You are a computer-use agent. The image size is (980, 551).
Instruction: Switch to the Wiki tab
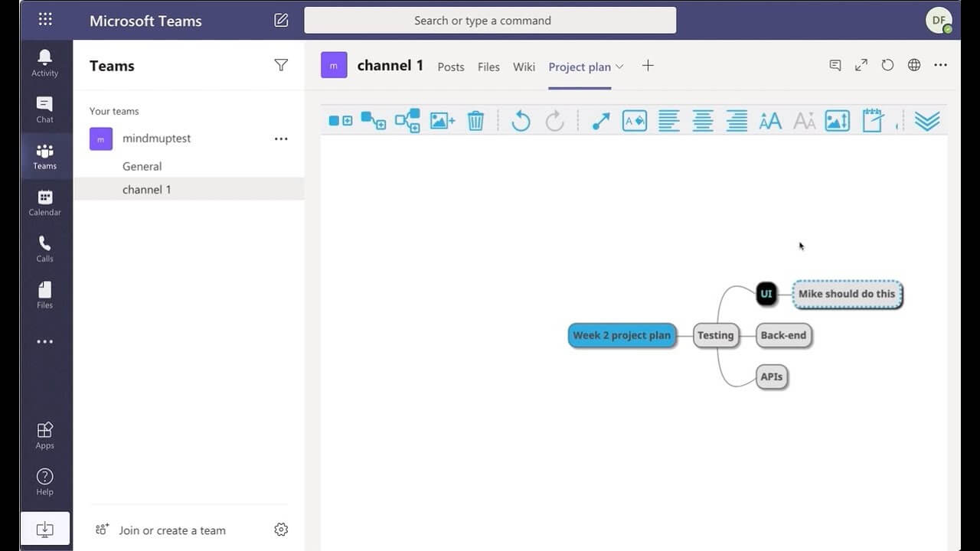524,67
